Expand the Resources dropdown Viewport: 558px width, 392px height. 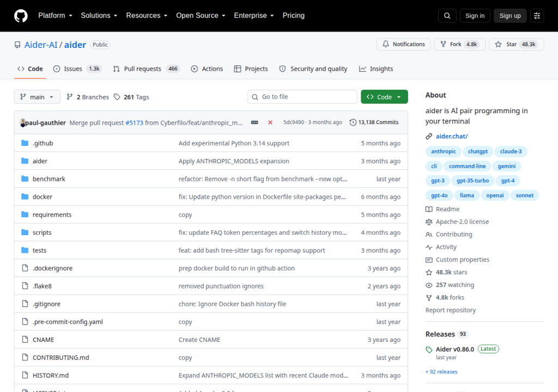pos(147,16)
